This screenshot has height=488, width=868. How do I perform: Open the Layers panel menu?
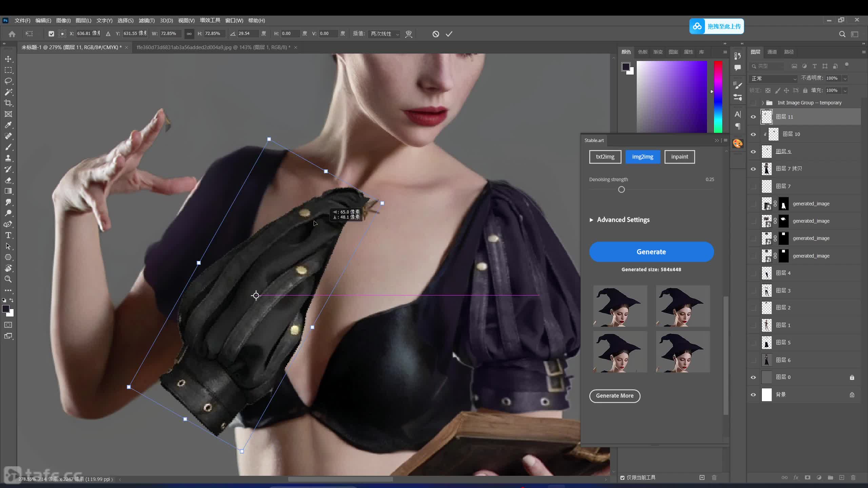(863, 52)
